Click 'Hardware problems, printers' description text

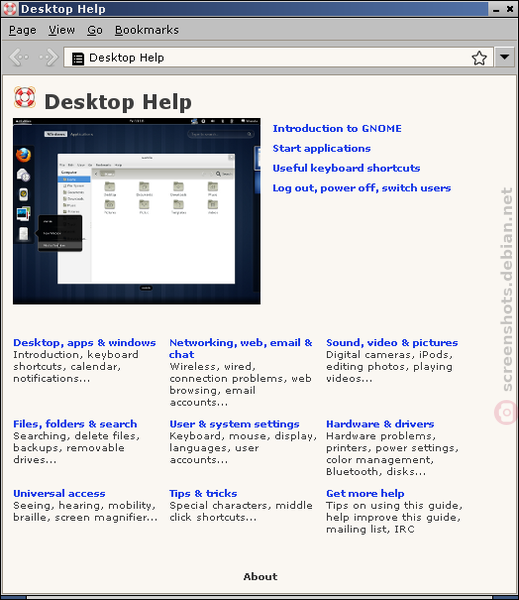click(x=392, y=454)
